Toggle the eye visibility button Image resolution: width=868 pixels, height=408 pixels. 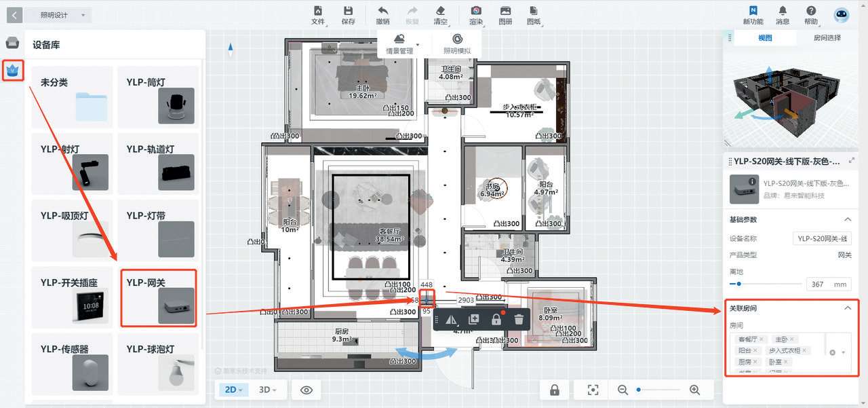tap(307, 390)
